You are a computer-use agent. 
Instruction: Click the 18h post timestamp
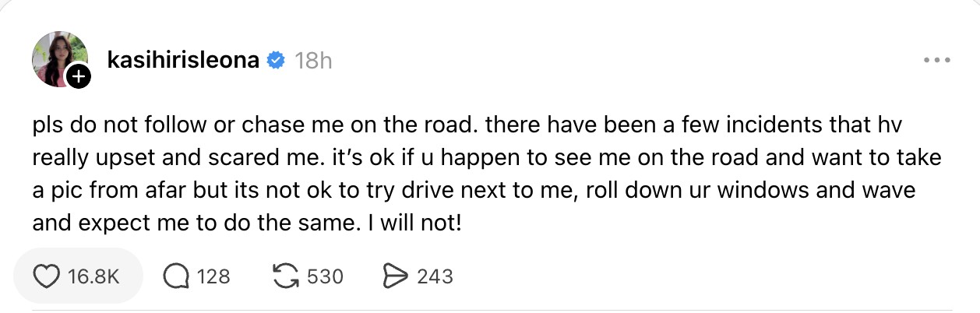pos(314,61)
